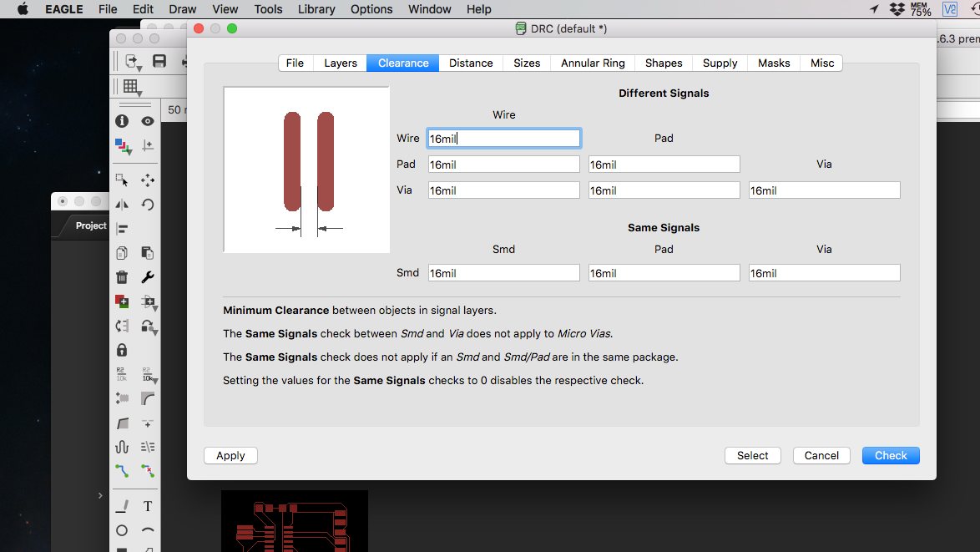Click the Select button
The height and width of the screenshot is (552, 980).
[x=752, y=456]
